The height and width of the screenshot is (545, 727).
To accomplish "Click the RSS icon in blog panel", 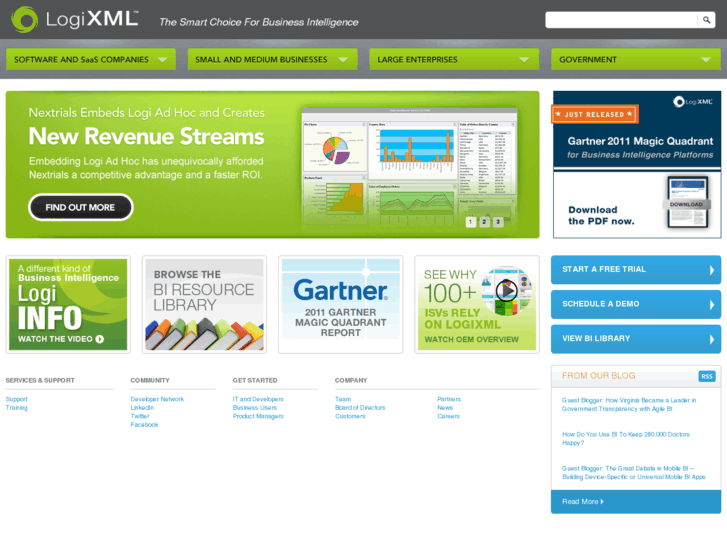I will coord(707,376).
